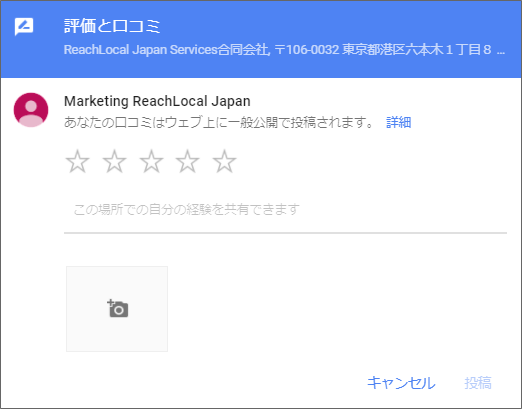The image size is (522, 409).
Task: Give five stars with the last star
Action: tap(224, 162)
